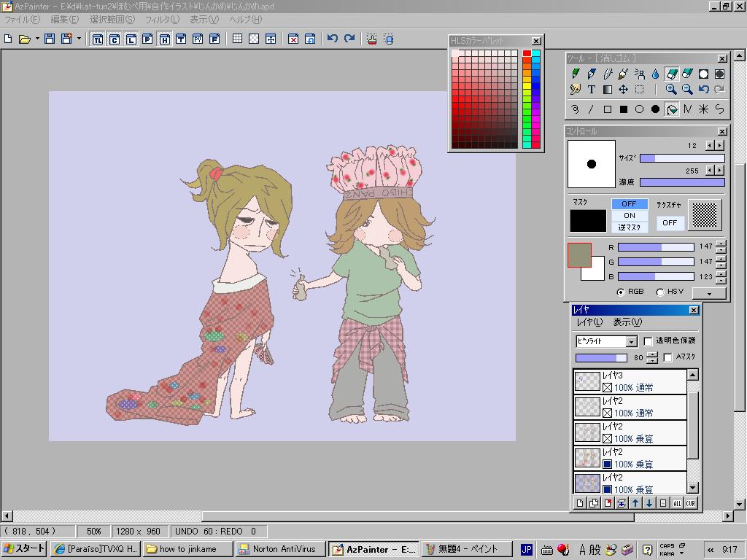Turn mask ON in control panel

click(629, 216)
